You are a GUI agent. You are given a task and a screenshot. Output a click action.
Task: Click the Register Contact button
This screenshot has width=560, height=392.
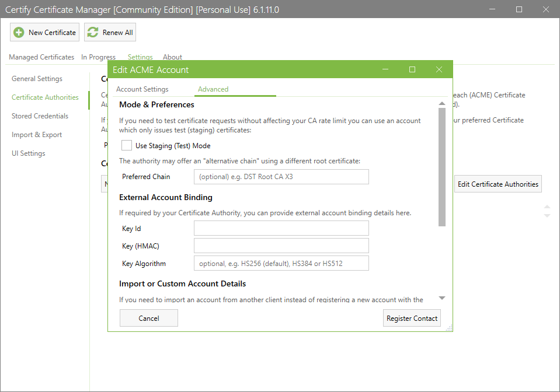[412, 318]
